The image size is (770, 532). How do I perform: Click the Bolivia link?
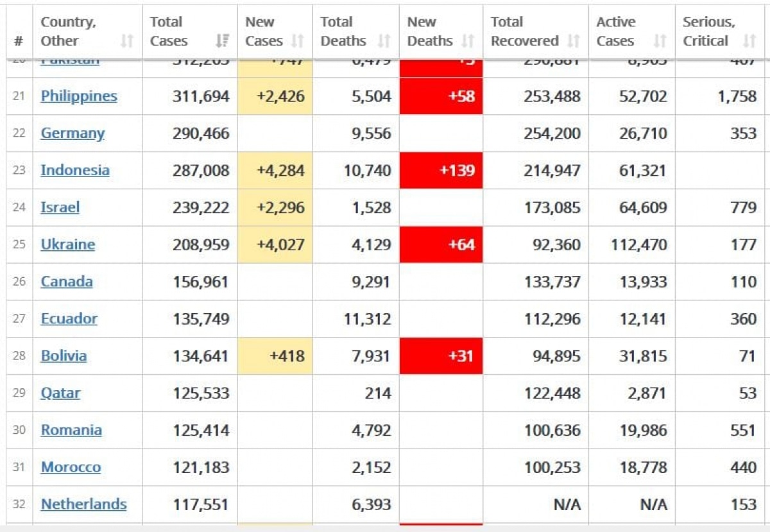[64, 356]
